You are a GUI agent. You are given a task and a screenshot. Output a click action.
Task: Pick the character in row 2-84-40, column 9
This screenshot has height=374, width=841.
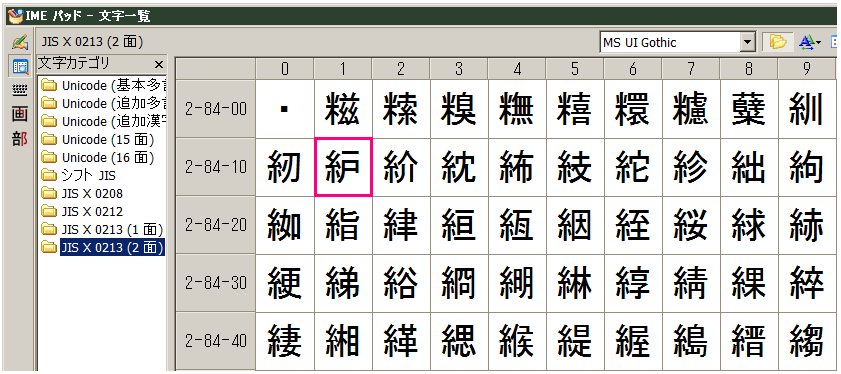point(807,341)
